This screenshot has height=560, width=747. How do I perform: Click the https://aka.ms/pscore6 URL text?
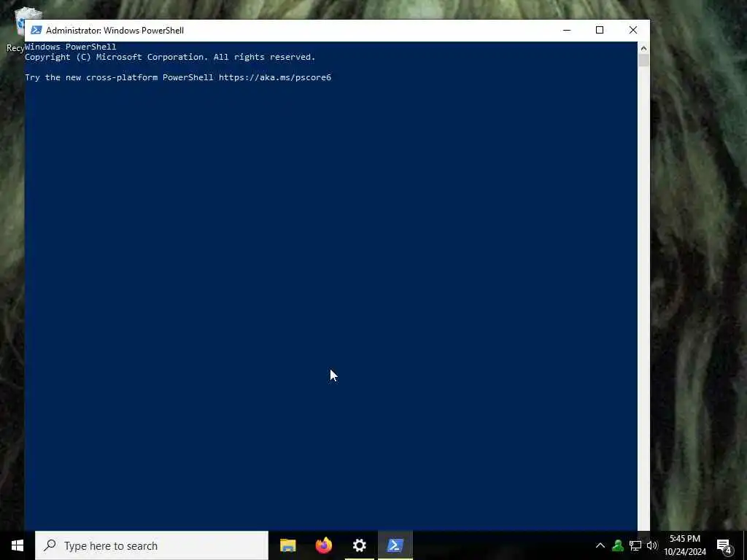pos(275,77)
